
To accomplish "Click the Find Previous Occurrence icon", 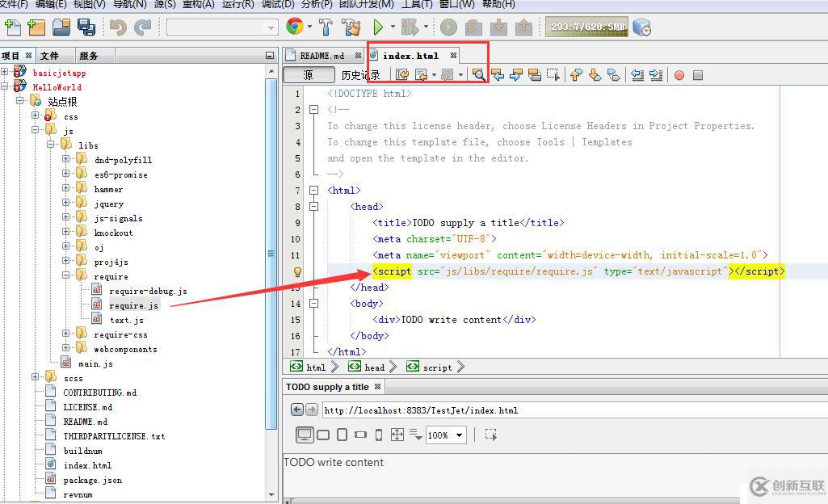I will click(498, 75).
